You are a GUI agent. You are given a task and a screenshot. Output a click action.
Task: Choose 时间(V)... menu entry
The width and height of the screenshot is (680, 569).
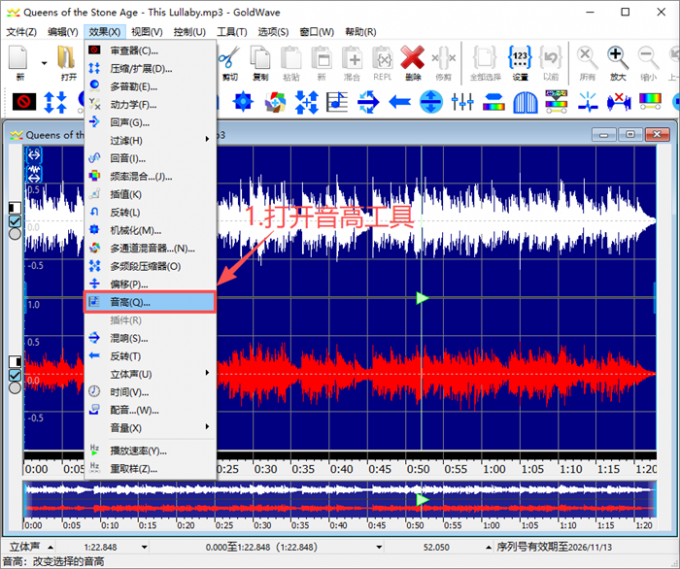150,392
